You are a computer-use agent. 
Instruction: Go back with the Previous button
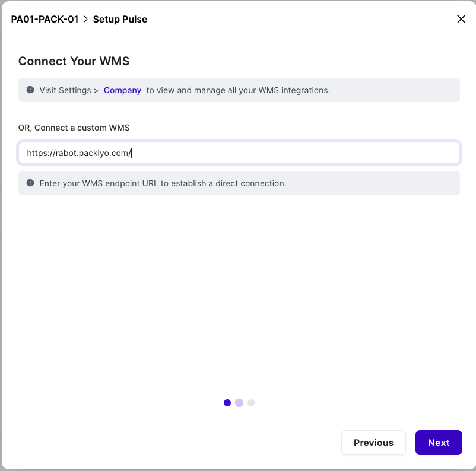[x=373, y=443]
